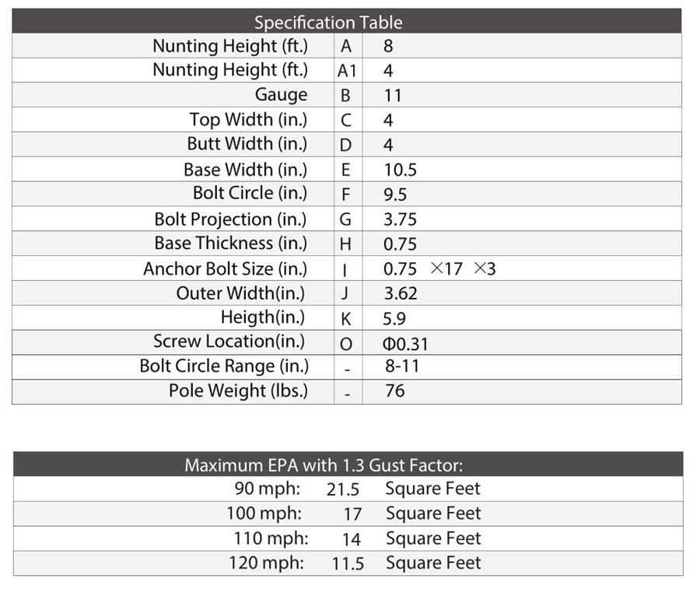Image resolution: width=700 pixels, height=589 pixels.
Task: Select the letter code A1 cell
Action: tap(347, 71)
